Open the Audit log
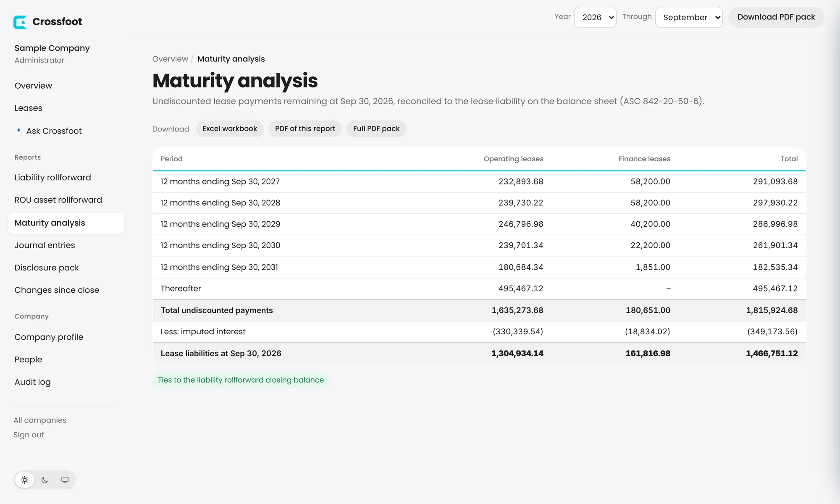This screenshot has width=840, height=504. [32, 382]
